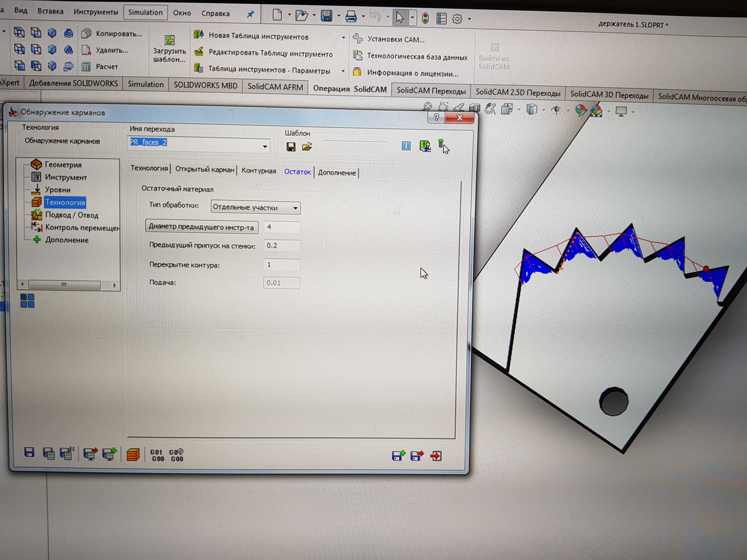Click the dialog help question mark button

436,117
